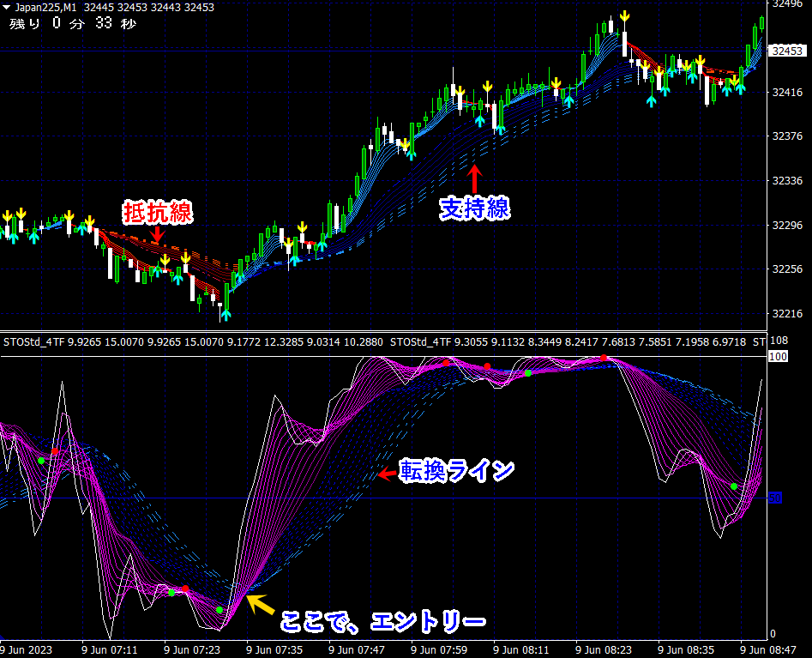Click the 32376 price axis label

pyautogui.click(x=787, y=136)
